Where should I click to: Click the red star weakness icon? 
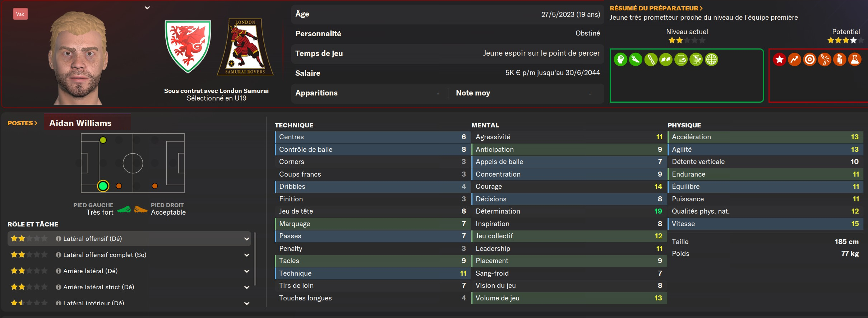(779, 60)
